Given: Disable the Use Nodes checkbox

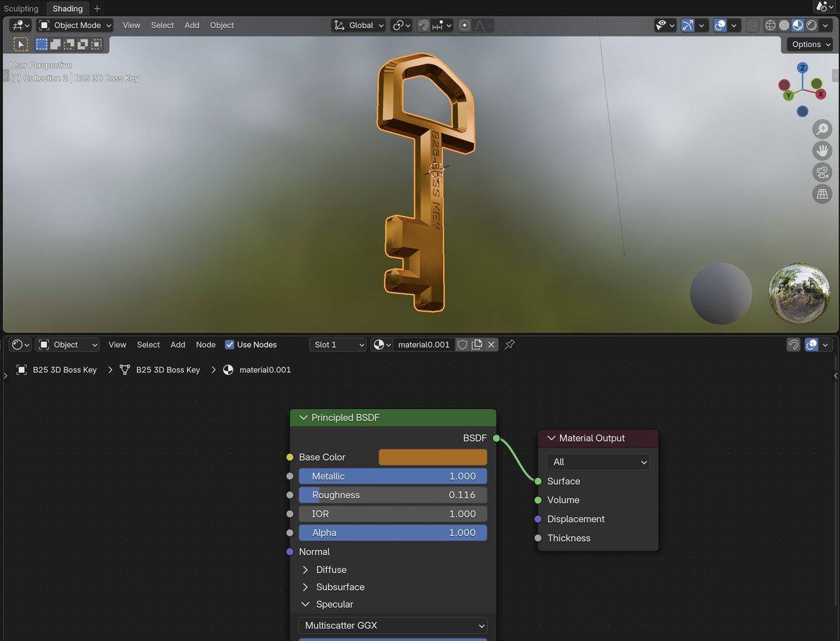Looking at the screenshot, I should pyautogui.click(x=230, y=344).
